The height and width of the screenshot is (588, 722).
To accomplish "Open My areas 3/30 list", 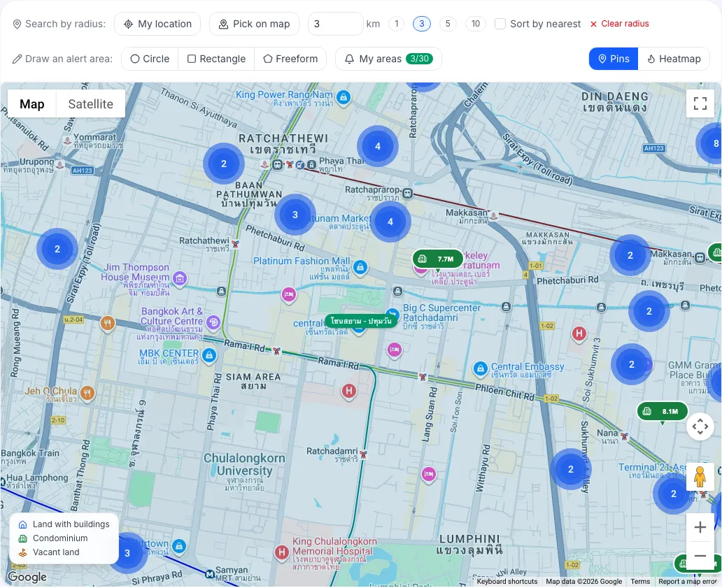I will click(x=388, y=59).
